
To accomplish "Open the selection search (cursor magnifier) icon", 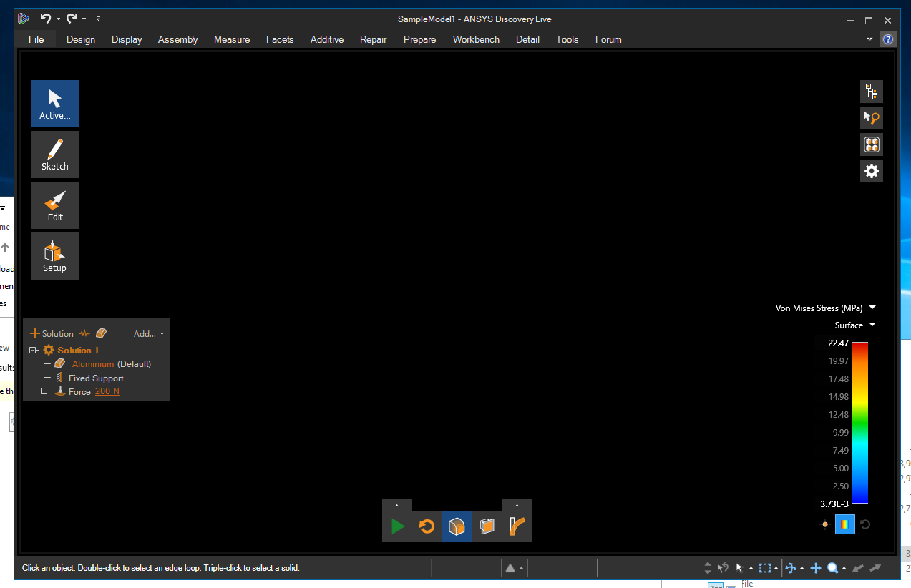I will pyautogui.click(x=871, y=118).
